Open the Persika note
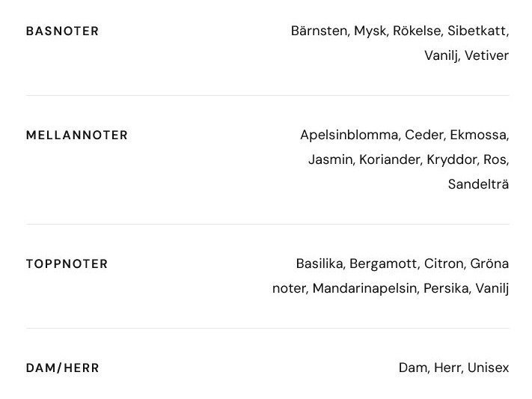 [x=446, y=288]
